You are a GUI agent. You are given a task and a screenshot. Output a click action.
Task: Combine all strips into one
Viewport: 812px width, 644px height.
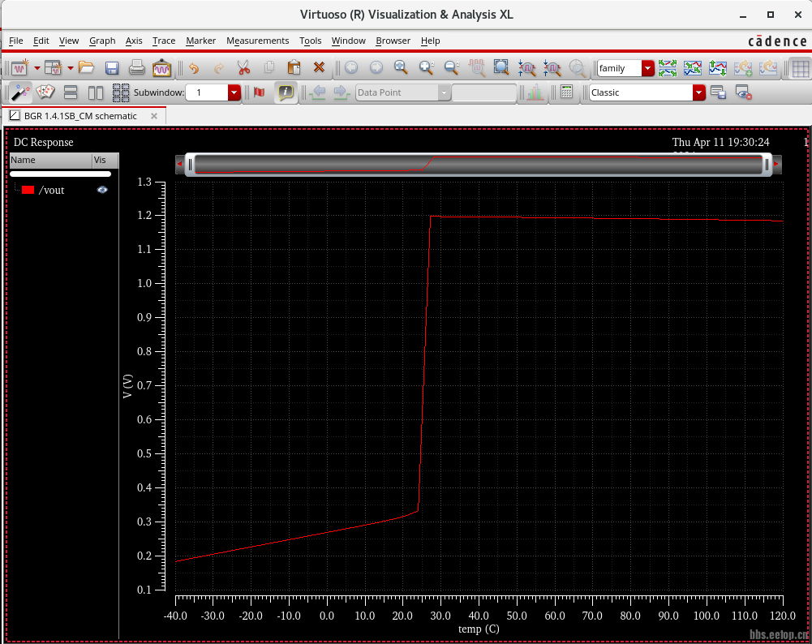point(693,68)
